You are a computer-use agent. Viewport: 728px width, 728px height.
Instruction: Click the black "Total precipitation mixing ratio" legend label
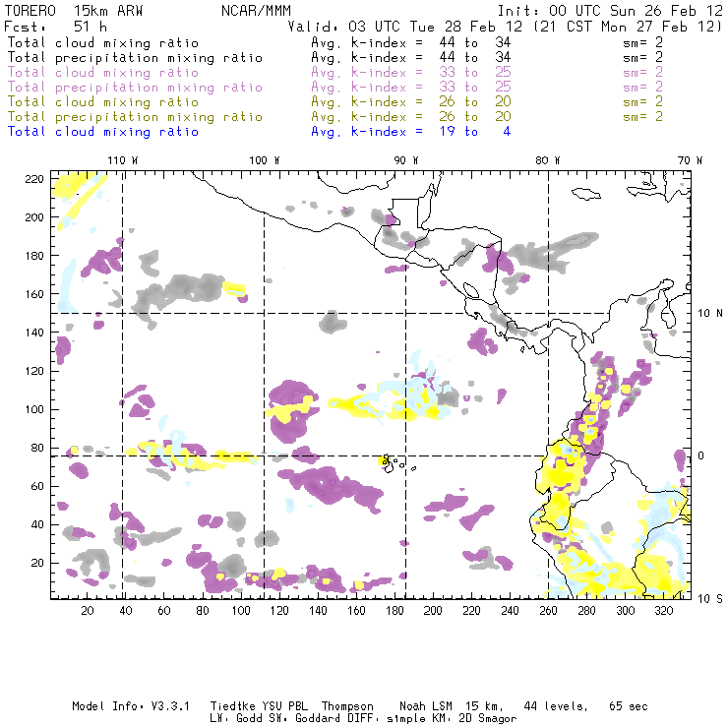point(135,58)
